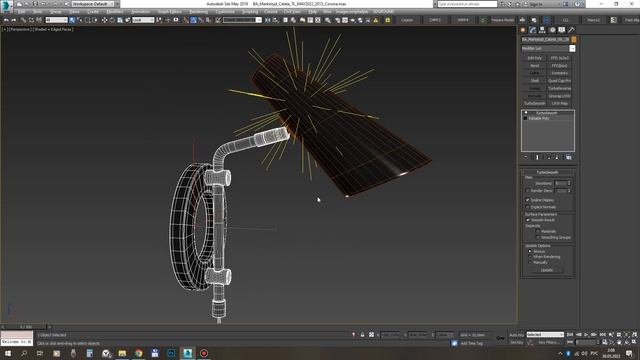Open the Customize menu

225,12
